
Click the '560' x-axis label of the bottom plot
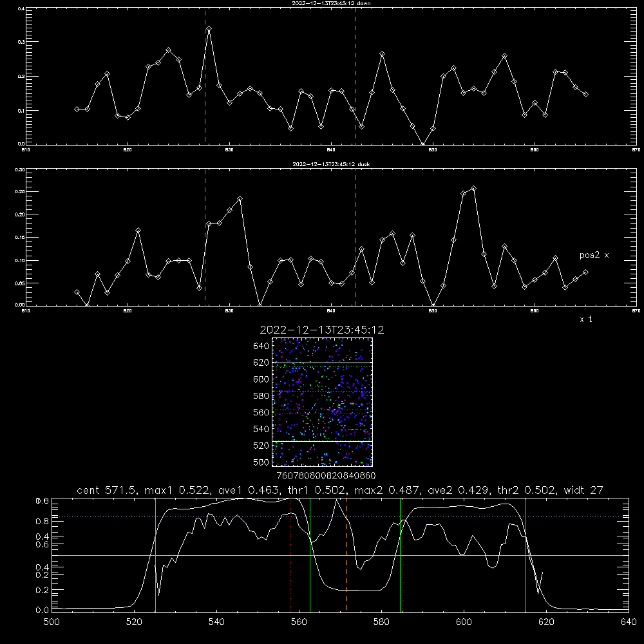click(299, 622)
